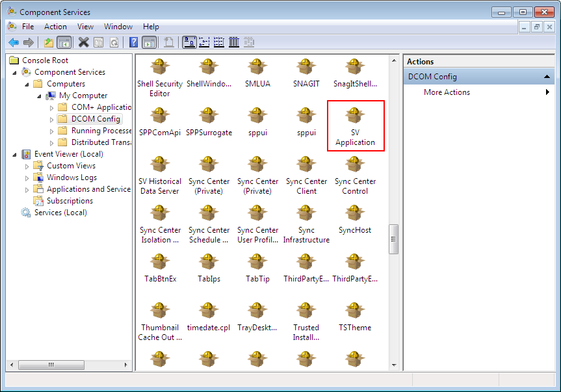Toggle Show/Hide Console Tree button
Viewport: 561px width, 392px height.
[x=64, y=42]
